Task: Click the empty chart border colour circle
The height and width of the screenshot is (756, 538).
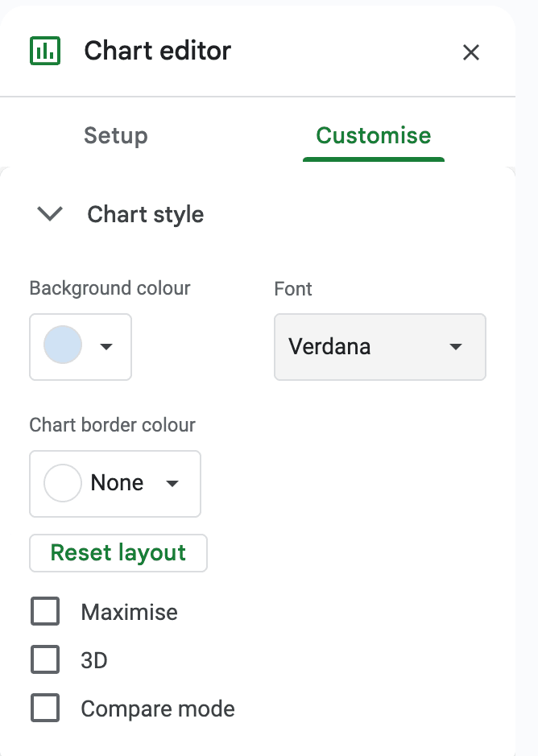Action: point(62,483)
